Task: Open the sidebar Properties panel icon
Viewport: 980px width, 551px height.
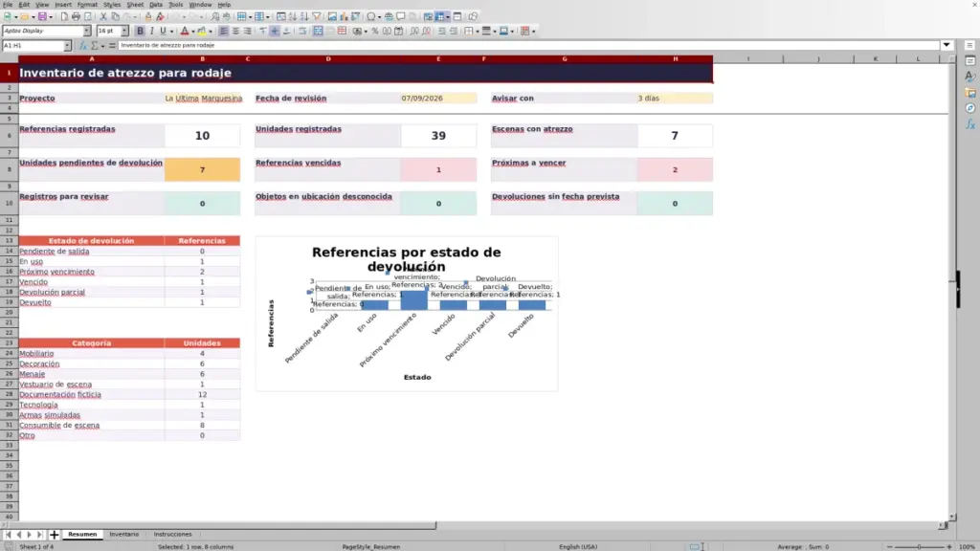Action: click(970, 61)
